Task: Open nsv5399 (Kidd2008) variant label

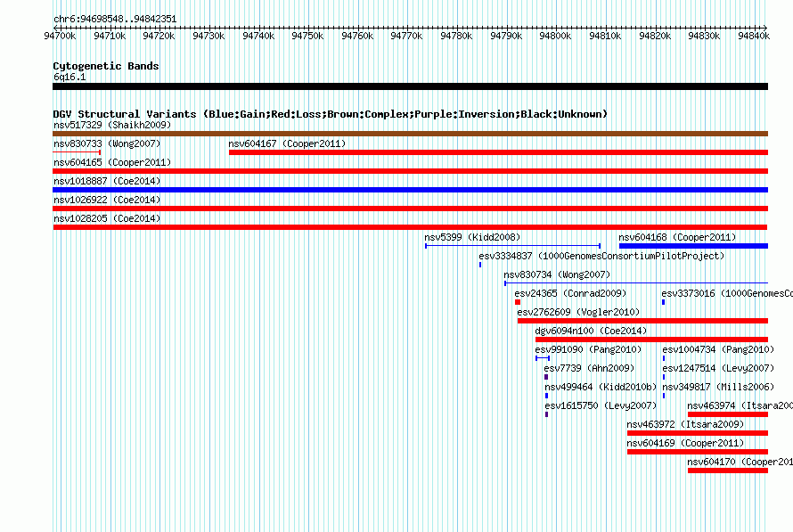Action: point(472,237)
